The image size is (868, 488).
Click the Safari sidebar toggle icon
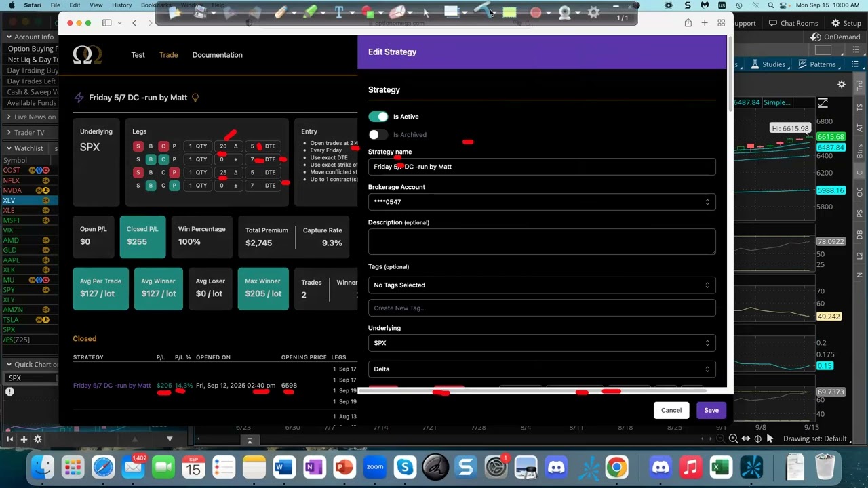point(106,23)
